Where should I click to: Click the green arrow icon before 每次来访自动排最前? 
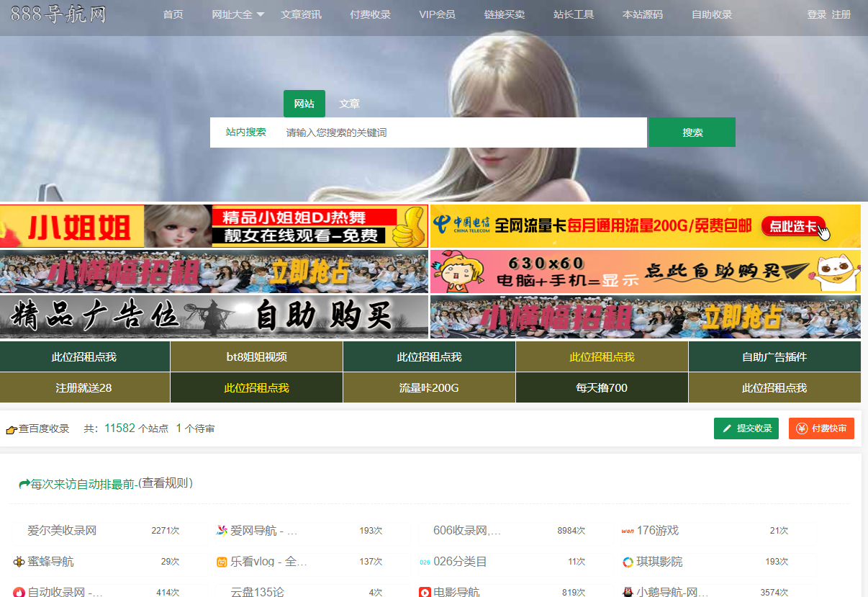(24, 484)
